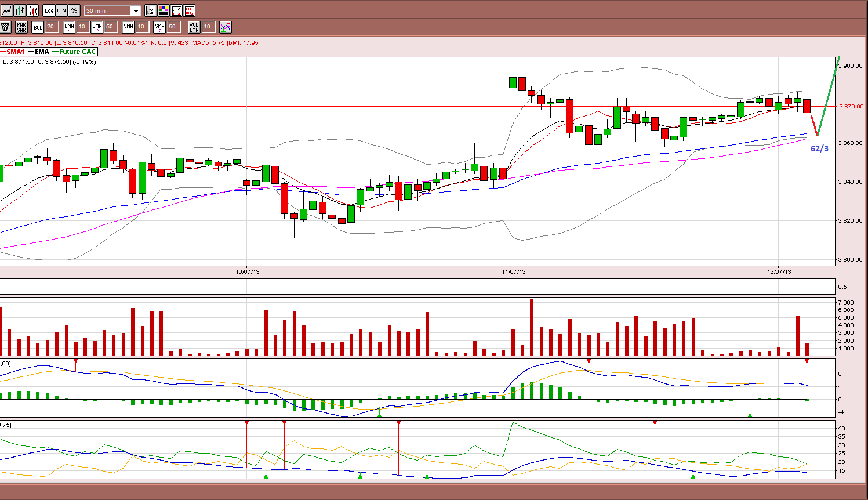
Task: Edit the VOL EMA period field
Action: (208, 27)
